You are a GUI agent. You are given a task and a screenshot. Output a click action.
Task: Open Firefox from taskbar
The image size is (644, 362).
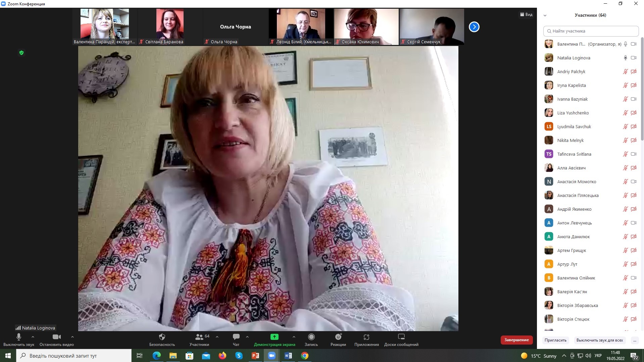(x=222, y=356)
